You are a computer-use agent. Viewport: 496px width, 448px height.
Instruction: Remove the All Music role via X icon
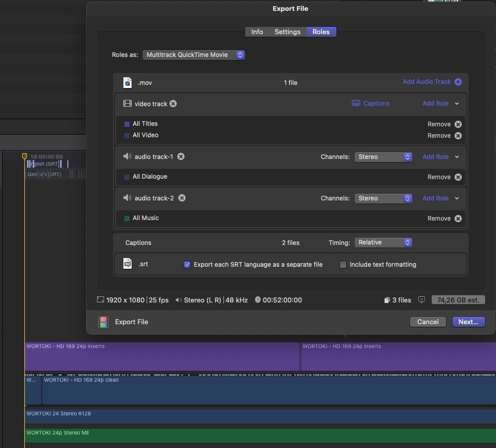click(458, 219)
